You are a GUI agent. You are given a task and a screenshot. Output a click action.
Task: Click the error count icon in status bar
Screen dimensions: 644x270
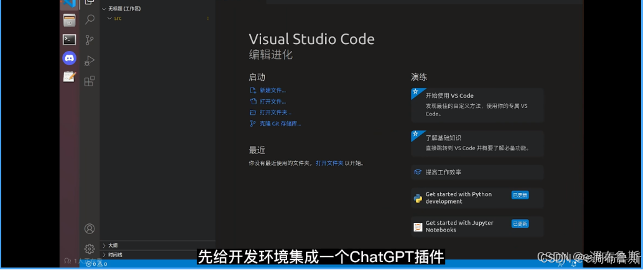[x=88, y=264]
